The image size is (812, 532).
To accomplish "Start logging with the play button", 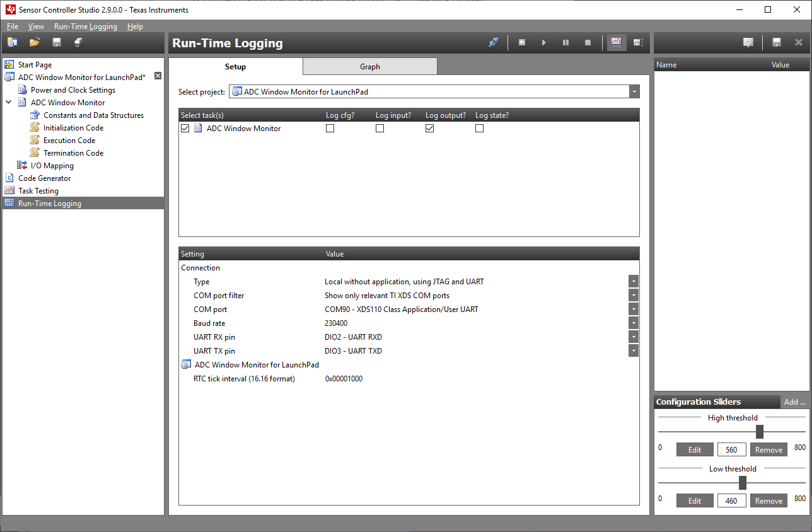I will point(544,42).
